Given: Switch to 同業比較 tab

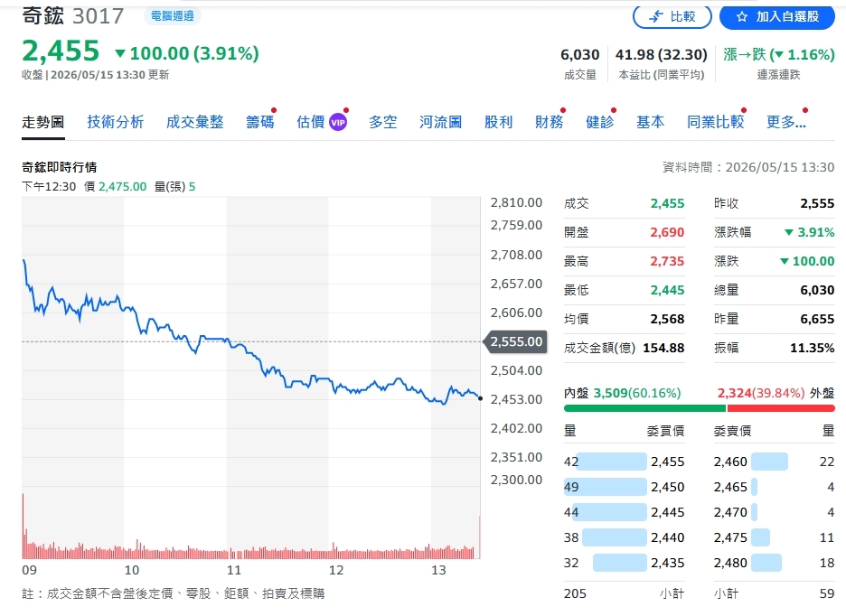Looking at the screenshot, I should click(716, 122).
